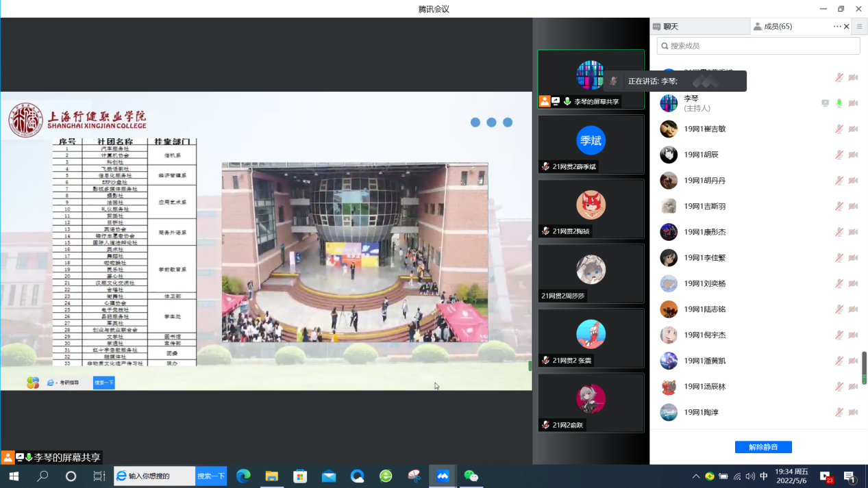Image resolution: width=868 pixels, height=488 pixels.
Task: Click the member list vertical scrollbar
Action: (864, 368)
